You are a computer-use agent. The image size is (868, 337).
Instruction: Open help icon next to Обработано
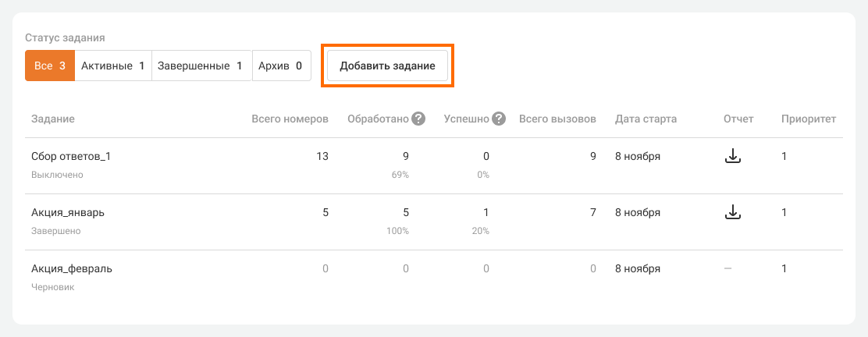(418, 119)
